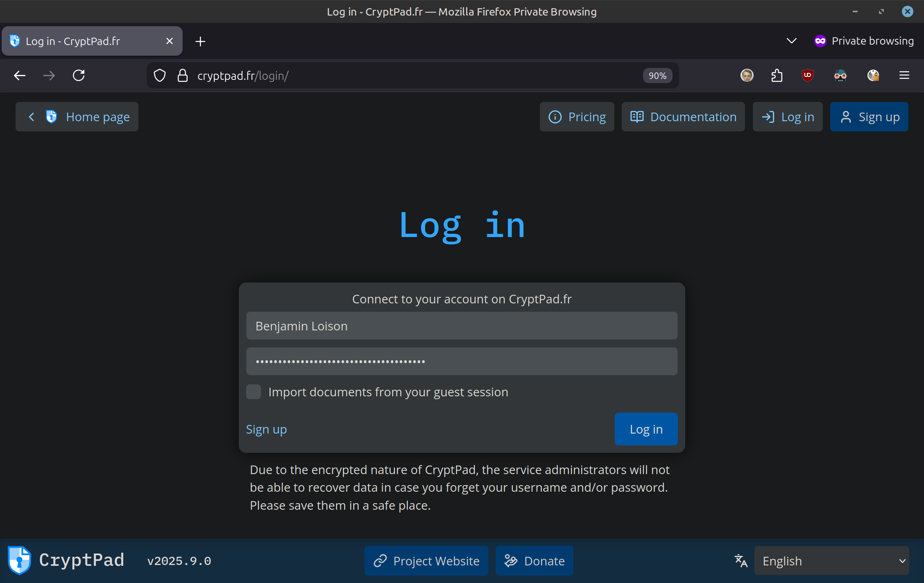Click the glasses-shaped extension icon
The width and height of the screenshot is (924, 583).
[840, 75]
